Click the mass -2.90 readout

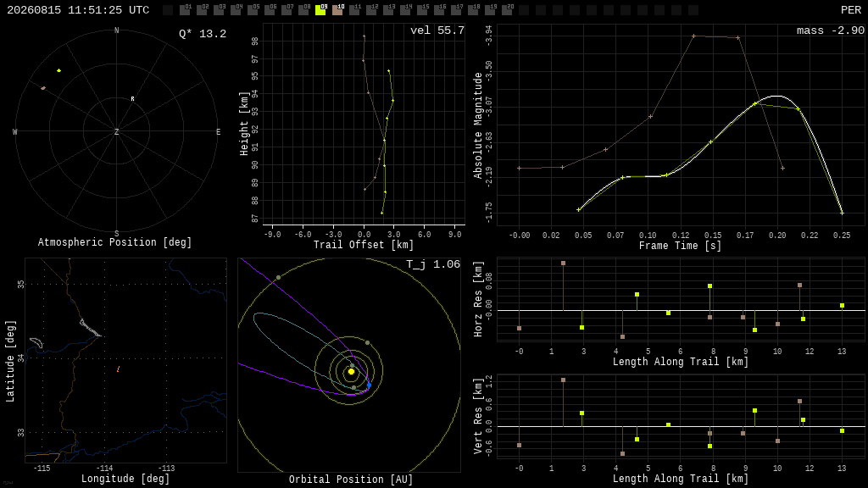click(x=831, y=30)
